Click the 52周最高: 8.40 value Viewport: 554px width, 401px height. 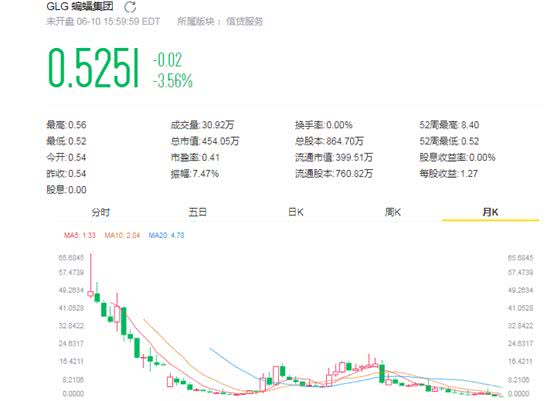(x=449, y=125)
